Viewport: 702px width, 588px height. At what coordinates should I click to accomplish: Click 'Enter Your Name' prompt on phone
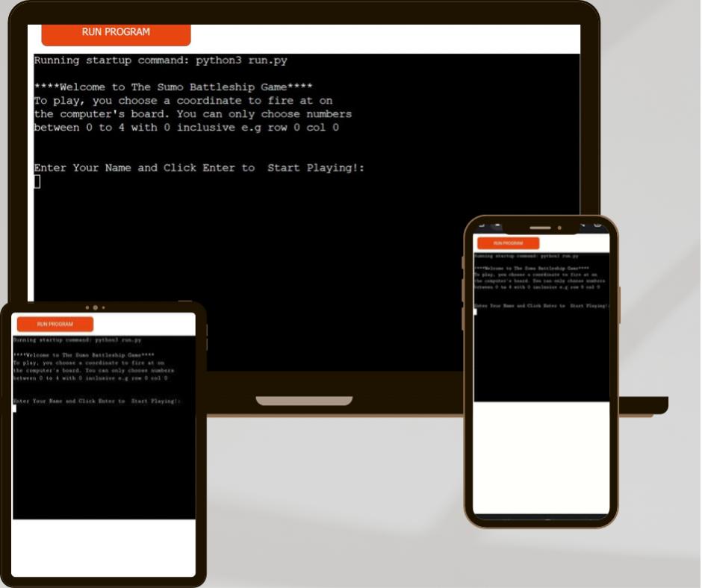541,306
